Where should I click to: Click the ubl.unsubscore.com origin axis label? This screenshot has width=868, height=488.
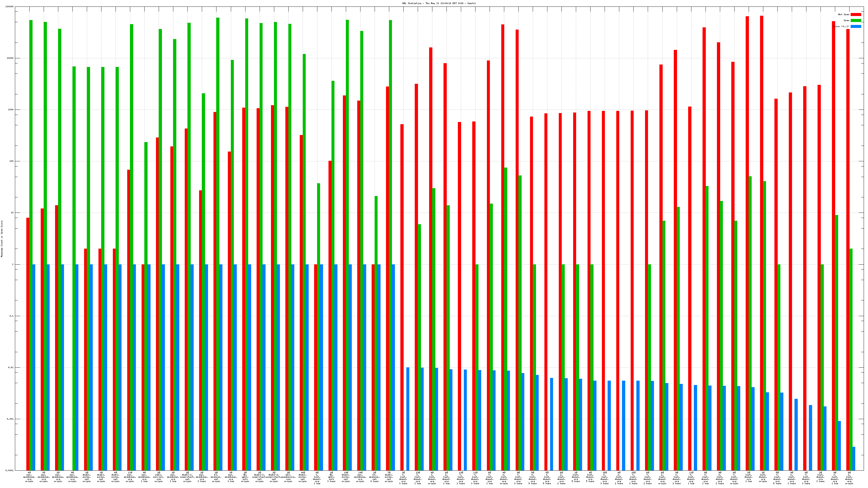click(288, 477)
